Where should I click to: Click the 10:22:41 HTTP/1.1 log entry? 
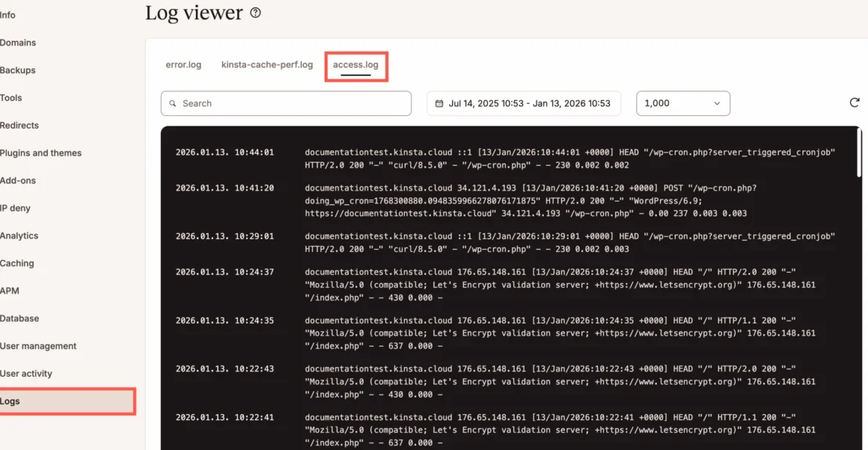click(x=560, y=430)
